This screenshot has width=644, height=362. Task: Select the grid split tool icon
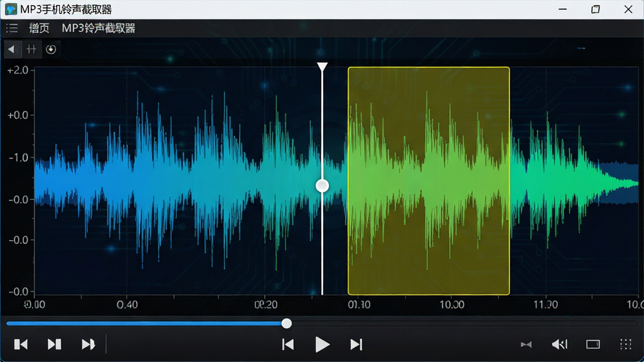[31, 49]
